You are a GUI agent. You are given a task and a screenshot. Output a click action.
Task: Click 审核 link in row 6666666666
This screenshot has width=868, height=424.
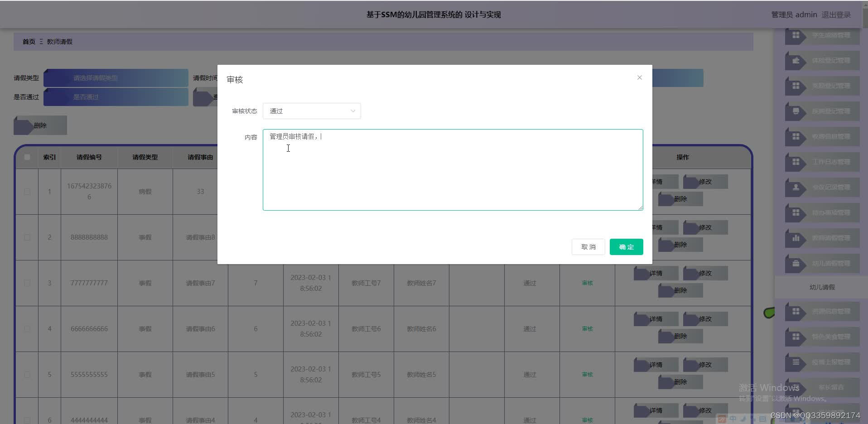coord(587,329)
